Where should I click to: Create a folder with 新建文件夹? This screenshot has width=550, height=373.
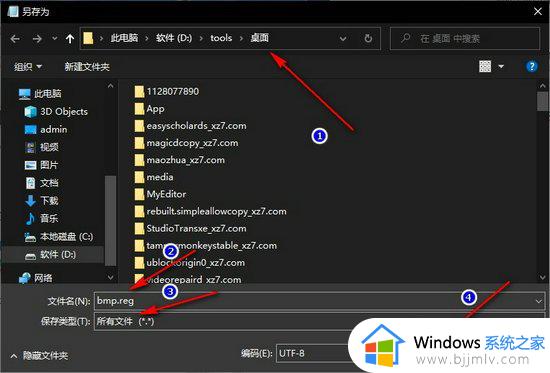(87, 66)
